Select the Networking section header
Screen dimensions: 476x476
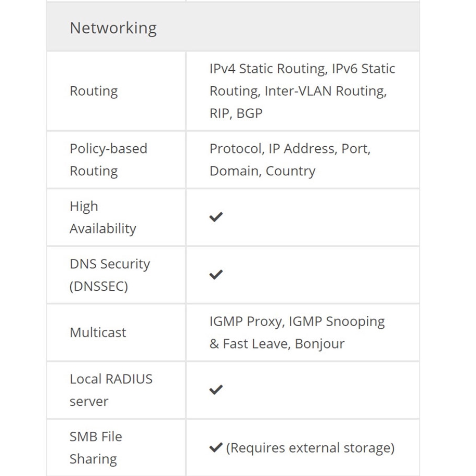113,28
